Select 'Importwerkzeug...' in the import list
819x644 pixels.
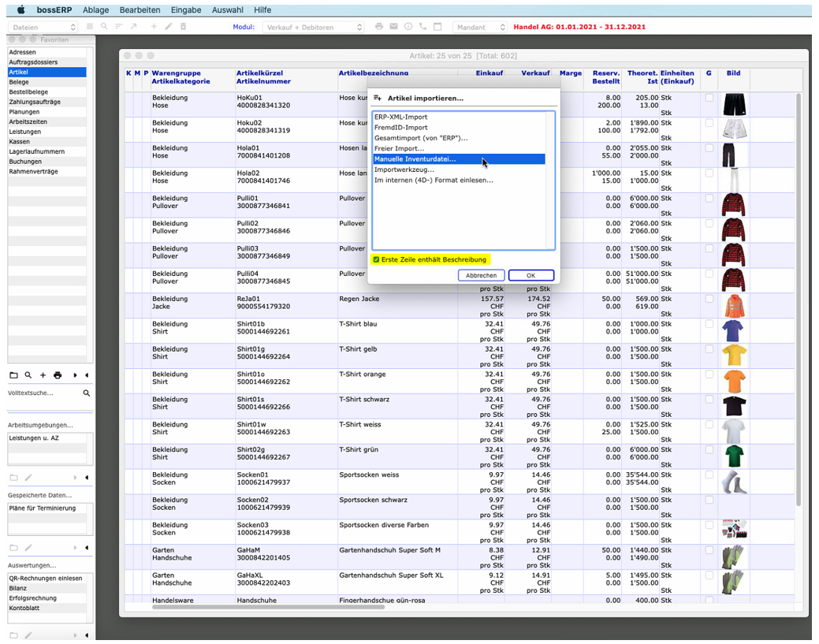tap(404, 169)
